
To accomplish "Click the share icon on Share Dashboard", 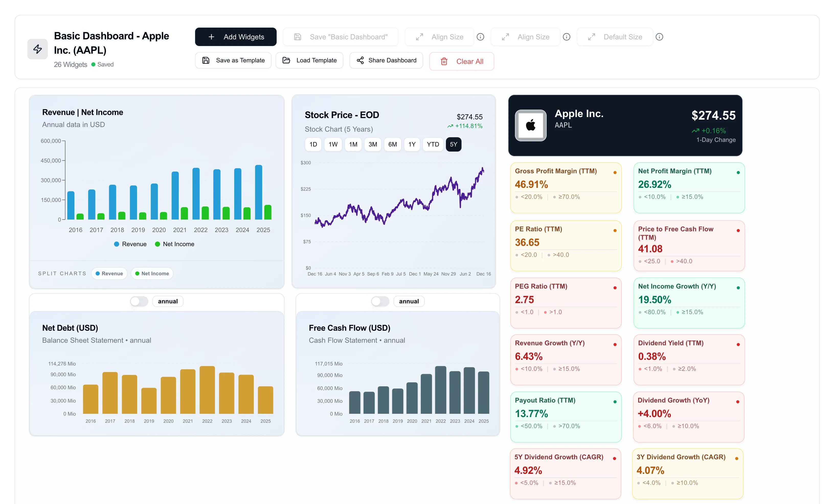I will (x=360, y=60).
